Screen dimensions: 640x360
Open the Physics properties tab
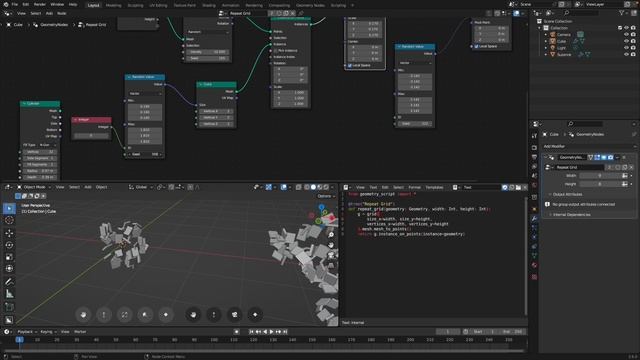pyautogui.click(x=534, y=237)
